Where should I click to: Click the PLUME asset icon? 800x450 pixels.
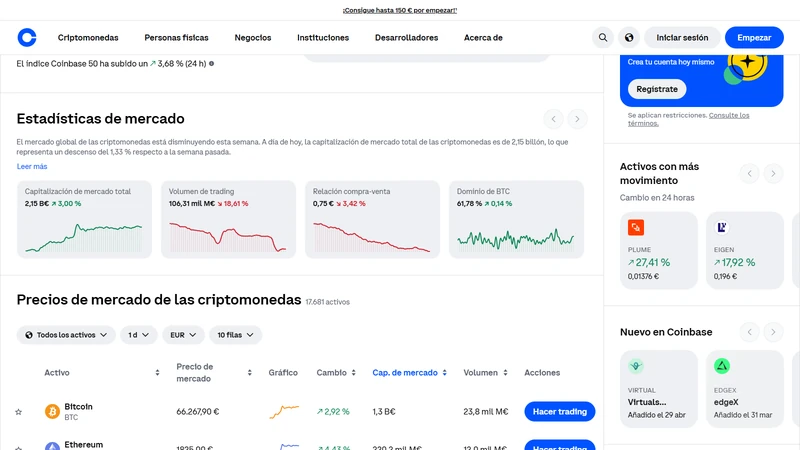click(x=636, y=228)
